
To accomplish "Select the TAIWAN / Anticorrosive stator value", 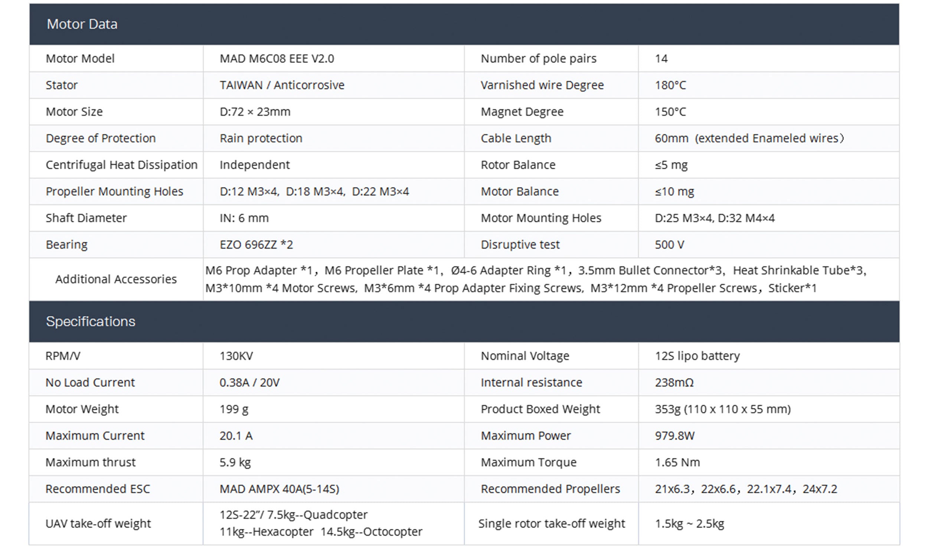I will pyautogui.click(x=282, y=85).
